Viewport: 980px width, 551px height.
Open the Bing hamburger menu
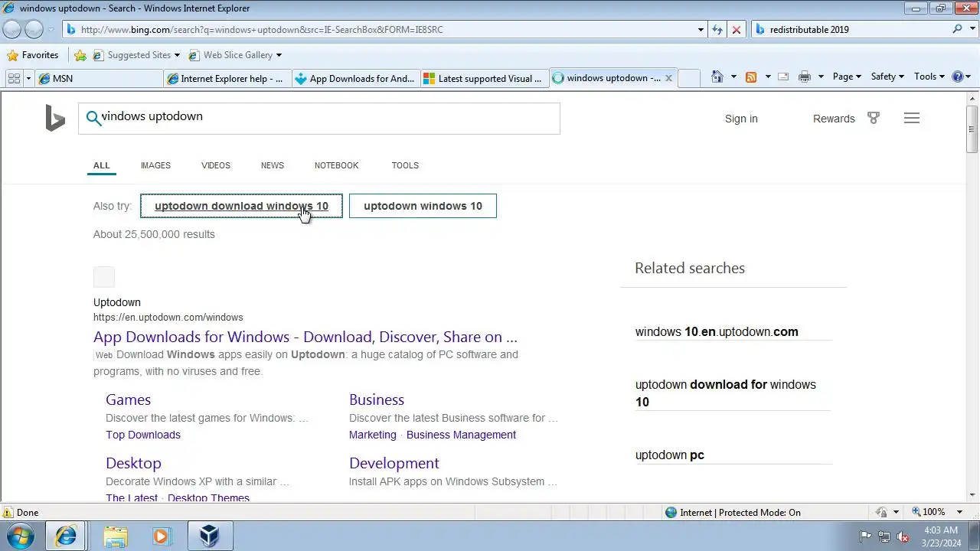(911, 118)
